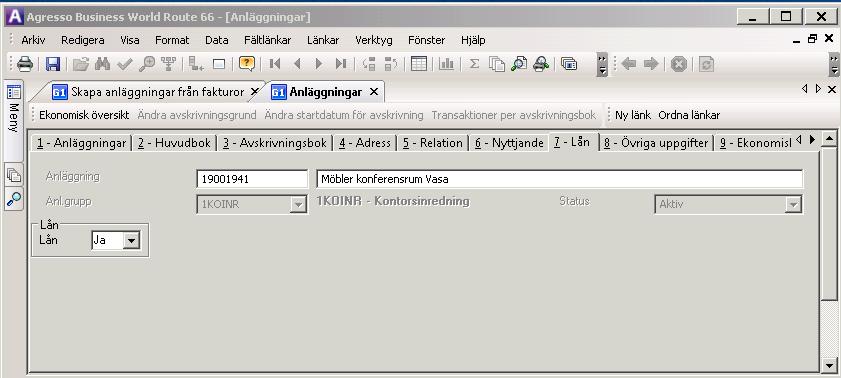
Task: Open the Redigera menu
Action: [83, 40]
